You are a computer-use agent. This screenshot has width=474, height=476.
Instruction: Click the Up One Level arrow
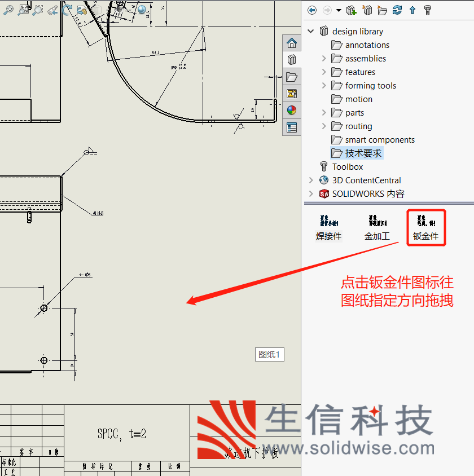[x=412, y=10]
